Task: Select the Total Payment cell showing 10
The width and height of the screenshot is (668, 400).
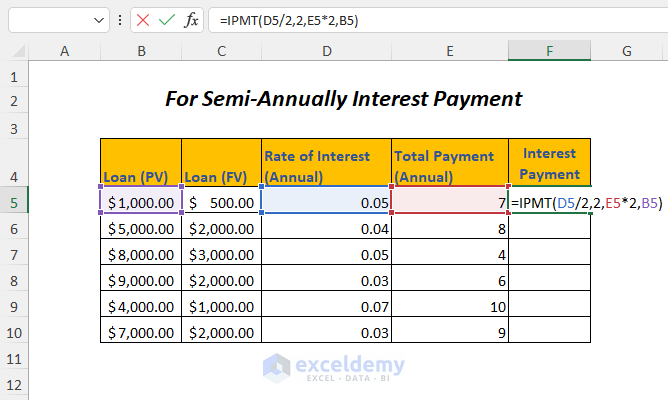Action: coord(449,306)
